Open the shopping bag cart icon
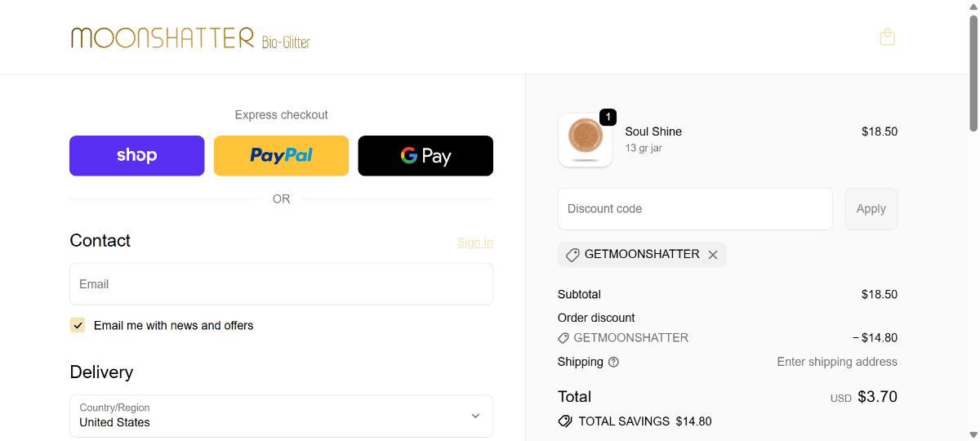Image resolution: width=980 pixels, height=441 pixels. 887,37
